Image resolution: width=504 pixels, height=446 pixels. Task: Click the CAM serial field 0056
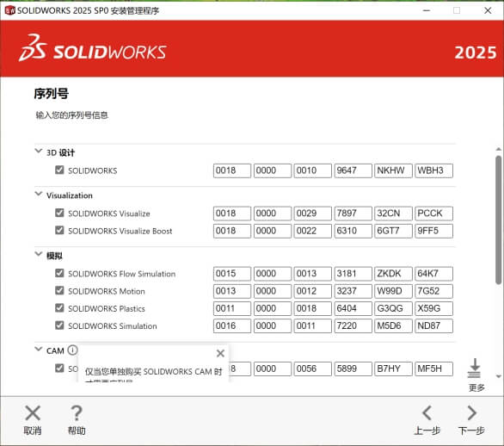coord(312,369)
